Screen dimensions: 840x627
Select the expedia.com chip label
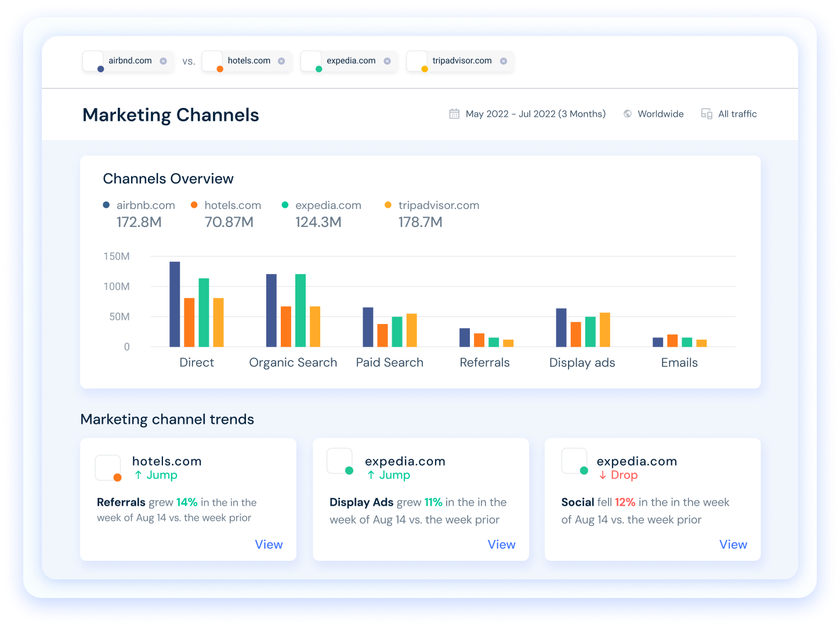point(351,60)
